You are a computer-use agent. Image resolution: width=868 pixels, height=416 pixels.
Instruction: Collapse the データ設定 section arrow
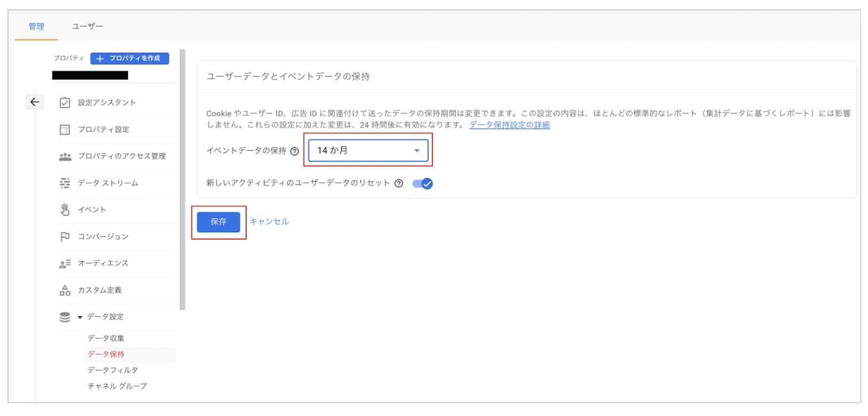(x=80, y=317)
